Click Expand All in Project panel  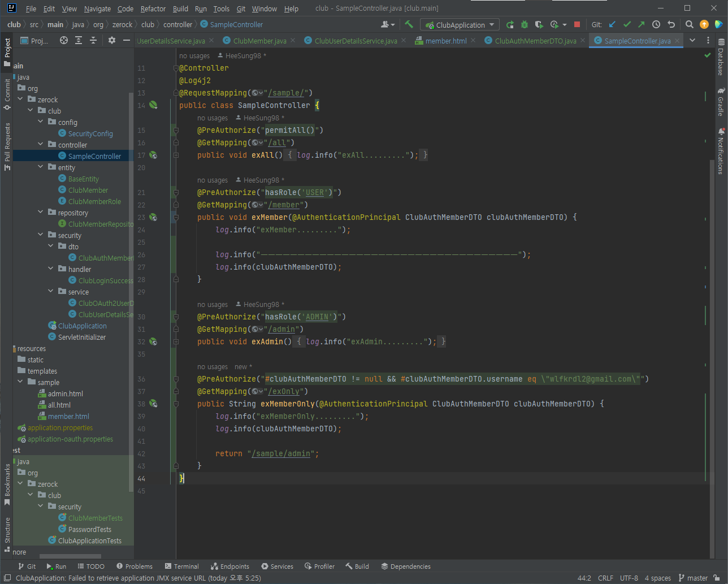79,40
